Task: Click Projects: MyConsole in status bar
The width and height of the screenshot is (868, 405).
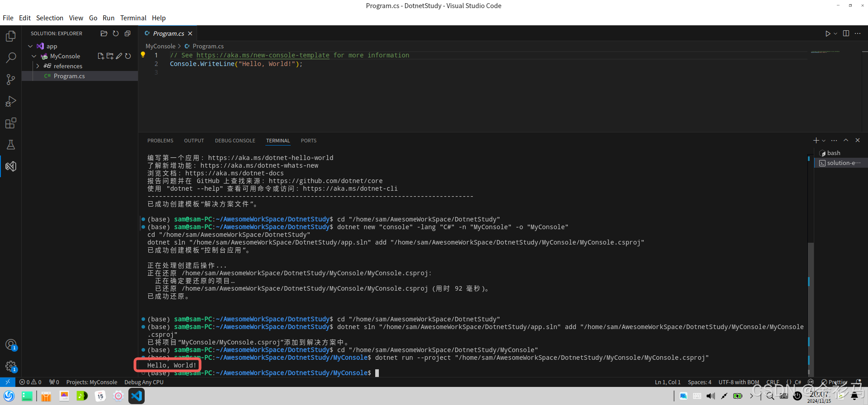Action: 92,382
